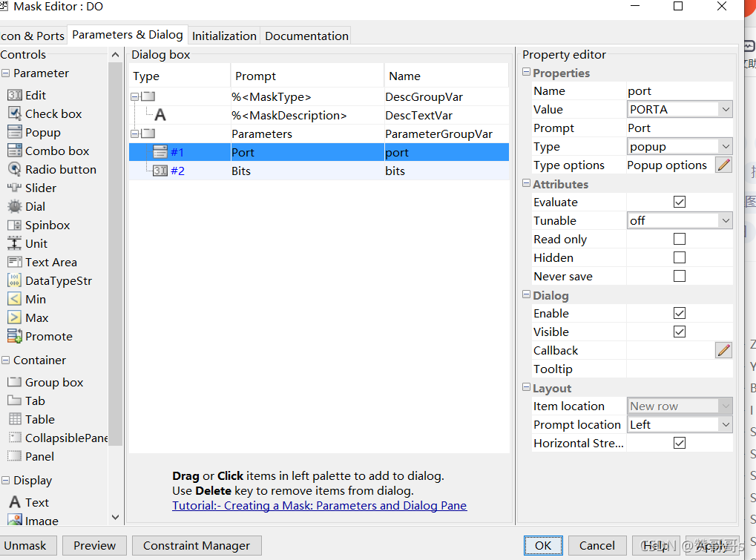Collapse the DescGroupVar tree node
Image resolution: width=756 pixels, height=560 pixels.
point(135,97)
